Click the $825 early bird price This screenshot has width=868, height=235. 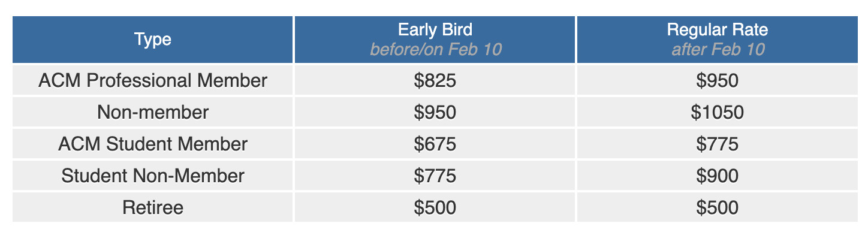[435, 80]
